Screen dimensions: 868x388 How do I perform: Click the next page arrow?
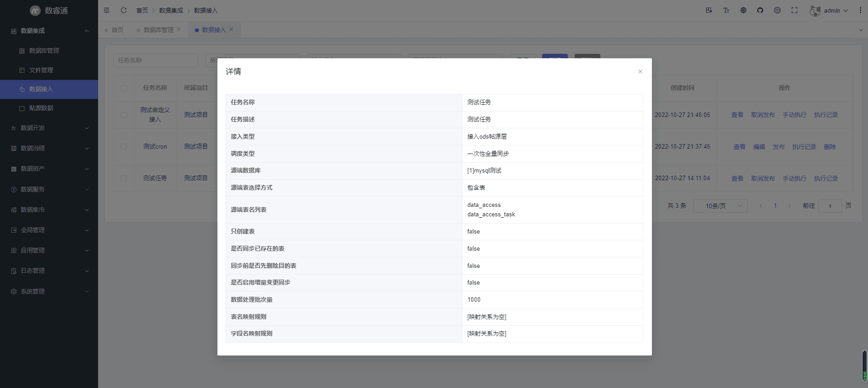pyautogui.click(x=789, y=206)
